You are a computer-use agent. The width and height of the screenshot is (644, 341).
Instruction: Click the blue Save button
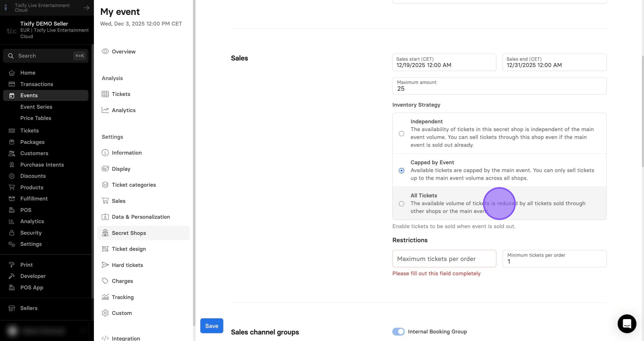211,326
